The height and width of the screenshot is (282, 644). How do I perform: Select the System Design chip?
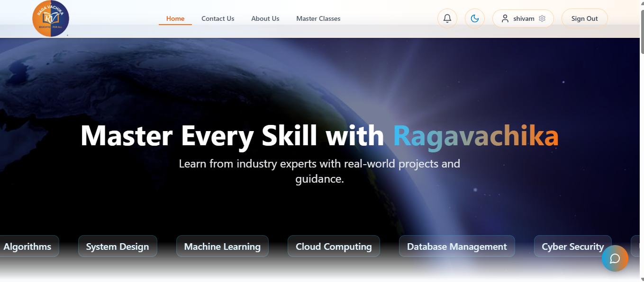tap(118, 247)
